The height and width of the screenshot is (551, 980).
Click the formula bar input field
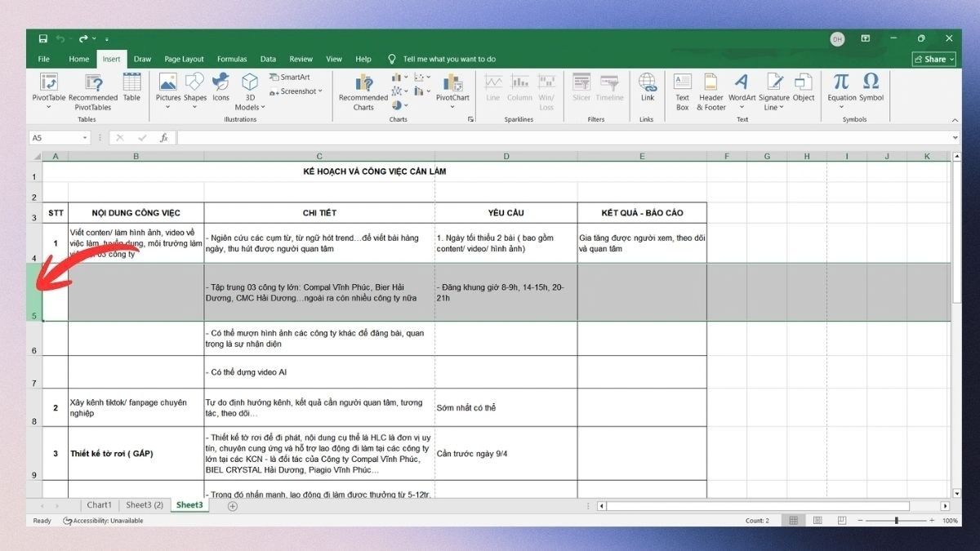[563, 138]
